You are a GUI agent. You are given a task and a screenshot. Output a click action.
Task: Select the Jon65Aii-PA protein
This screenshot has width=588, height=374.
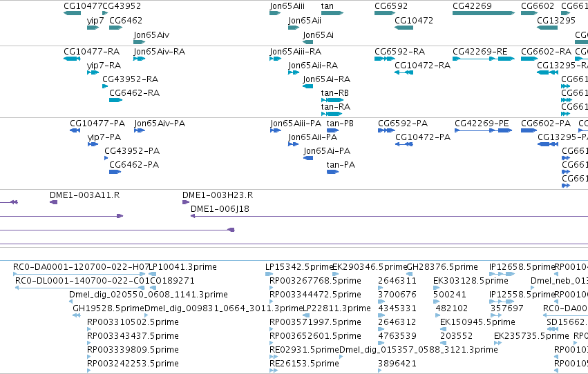pyautogui.click(x=293, y=144)
